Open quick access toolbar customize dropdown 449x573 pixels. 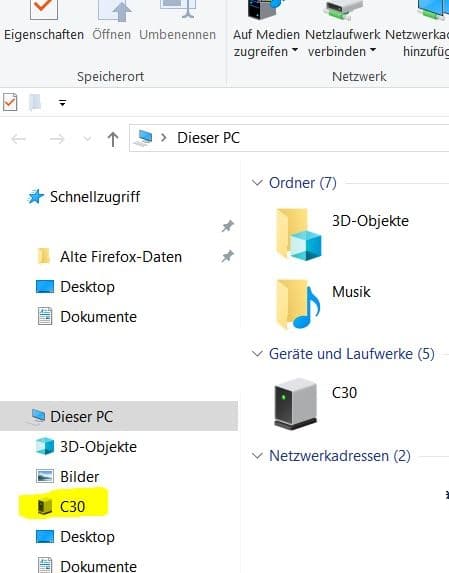pos(62,103)
